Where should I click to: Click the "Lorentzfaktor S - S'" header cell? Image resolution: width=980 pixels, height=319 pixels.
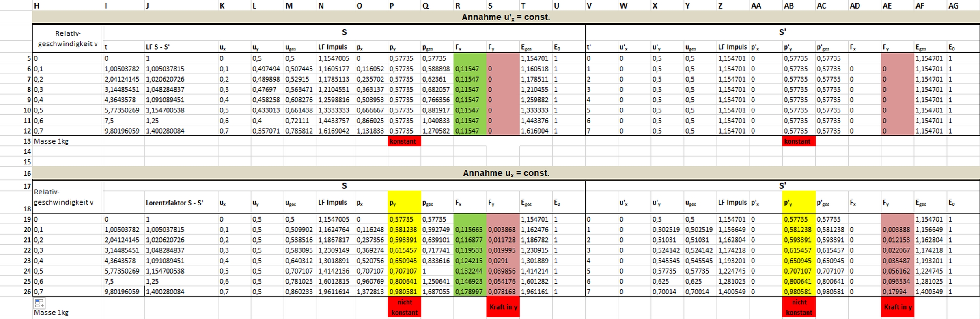[181, 203]
